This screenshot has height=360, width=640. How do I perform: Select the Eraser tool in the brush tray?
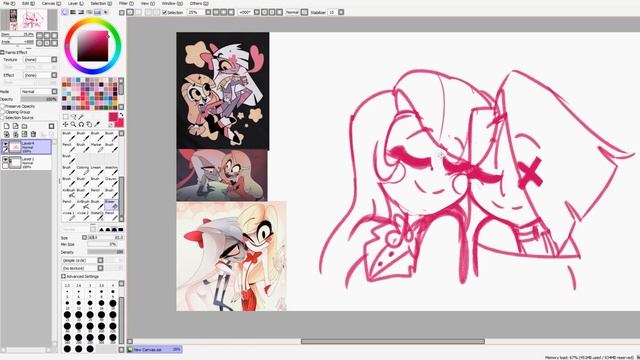[x=111, y=204]
